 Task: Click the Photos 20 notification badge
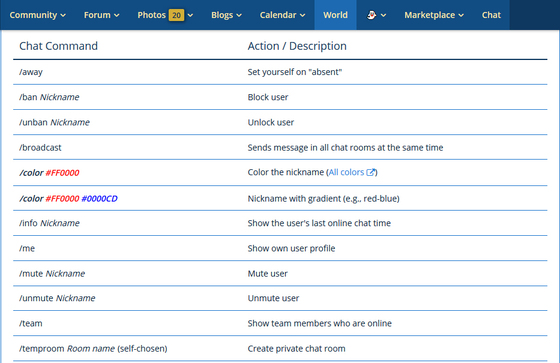coord(176,15)
